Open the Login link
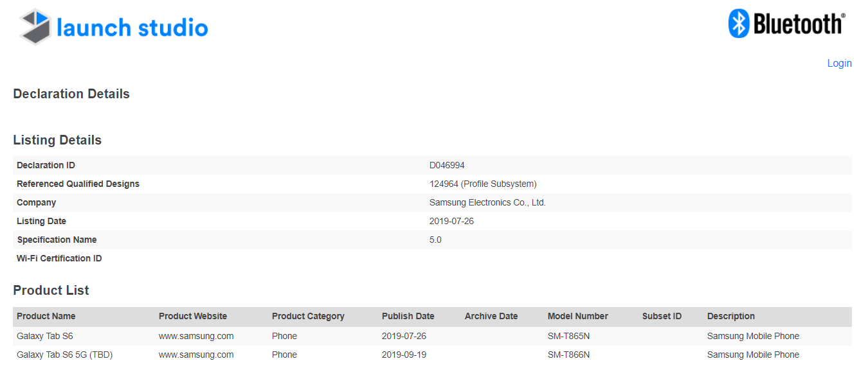 click(839, 63)
